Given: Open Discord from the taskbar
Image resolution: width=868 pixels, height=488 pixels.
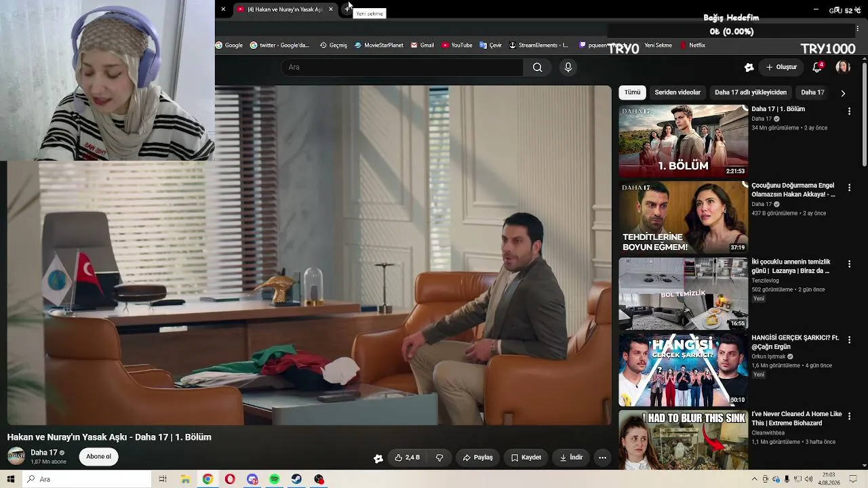Looking at the screenshot, I should click(x=252, y=479).
